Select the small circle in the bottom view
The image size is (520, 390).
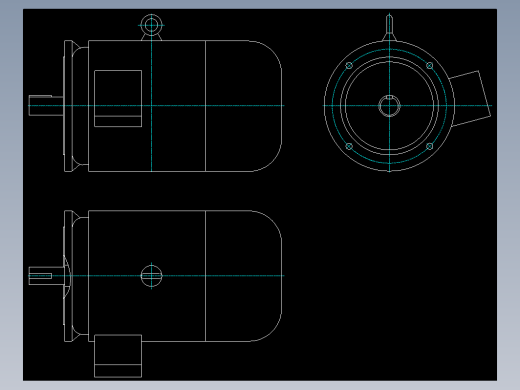click(151, 276)
